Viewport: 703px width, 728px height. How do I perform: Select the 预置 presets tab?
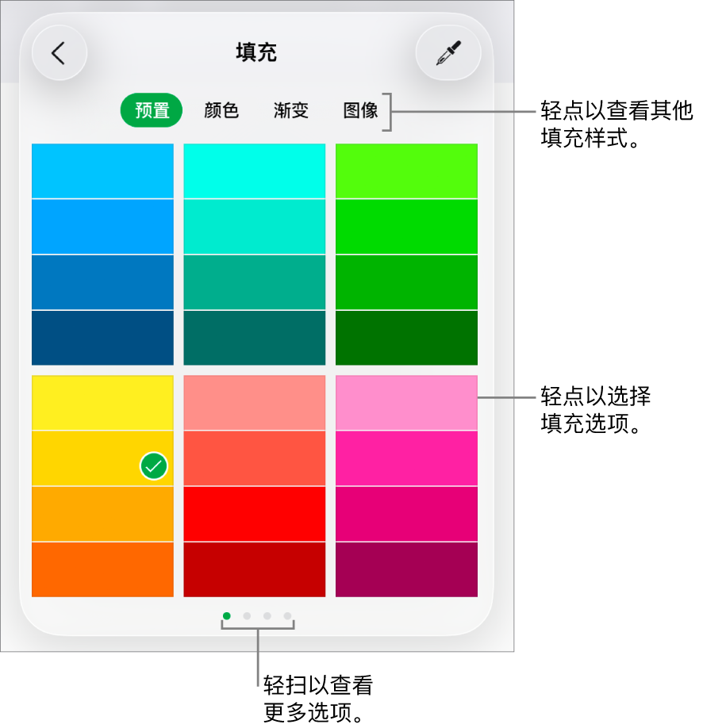[x=151, y=111]
